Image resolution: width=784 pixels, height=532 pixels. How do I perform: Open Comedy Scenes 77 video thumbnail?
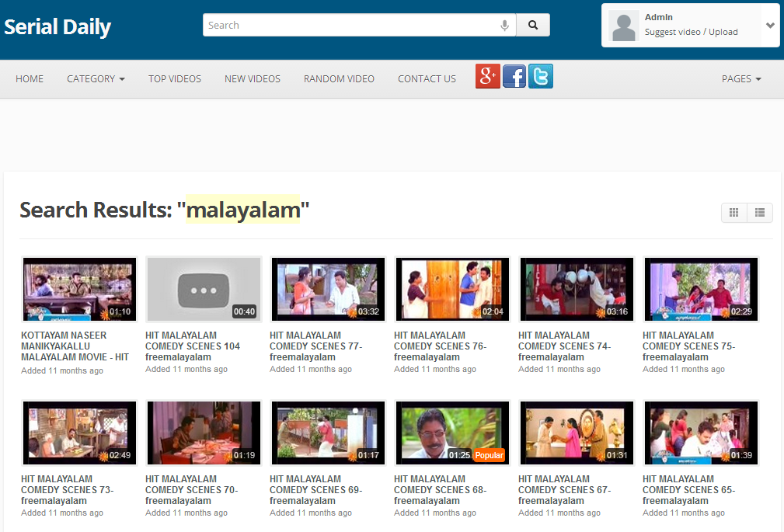coord(328,289)
